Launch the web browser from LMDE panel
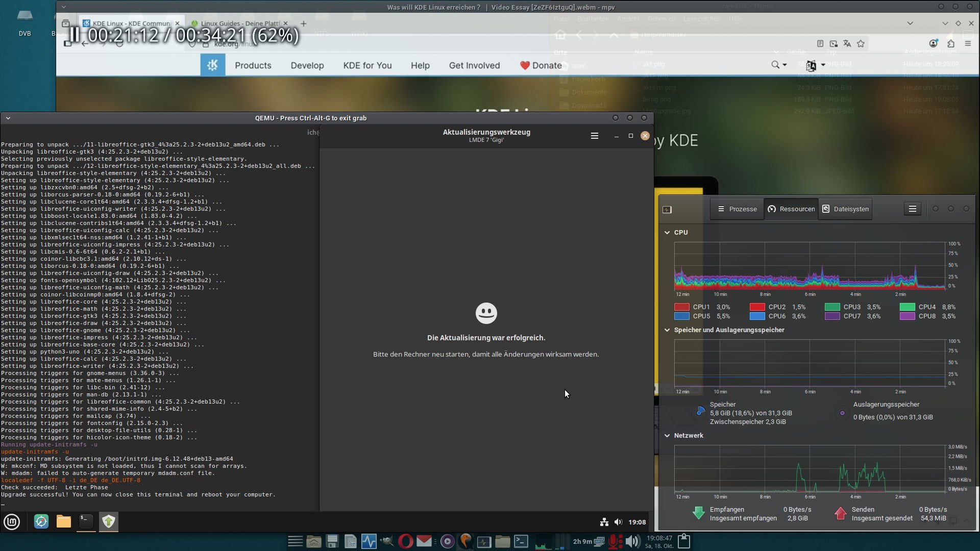 tap(41, 521)
